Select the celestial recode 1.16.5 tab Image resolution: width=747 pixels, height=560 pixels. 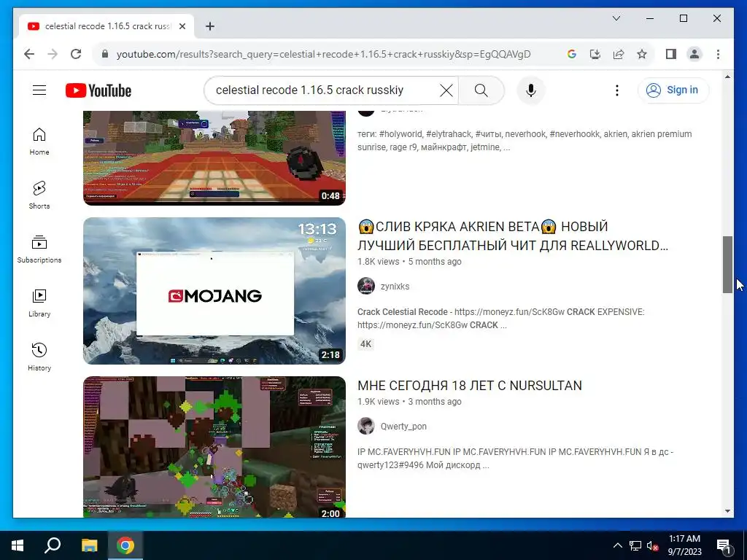coord(107,26)
